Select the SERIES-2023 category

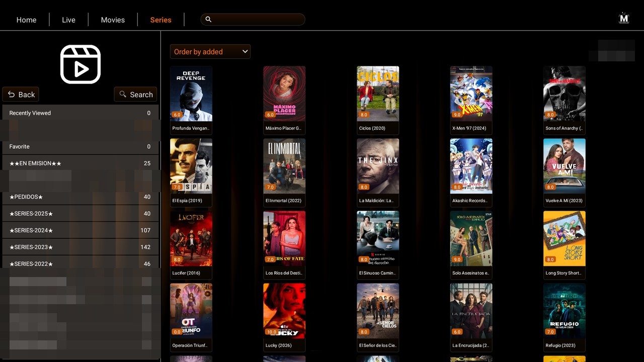(80, 247)
